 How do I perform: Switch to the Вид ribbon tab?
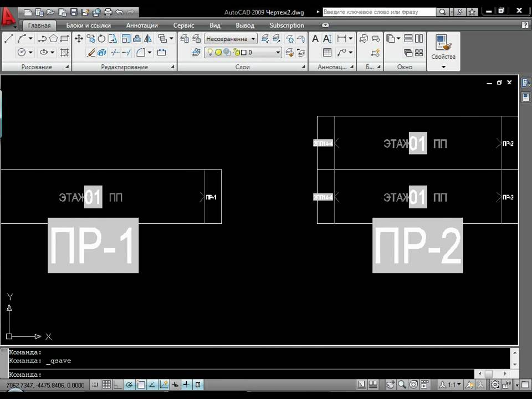click(215, 25)
